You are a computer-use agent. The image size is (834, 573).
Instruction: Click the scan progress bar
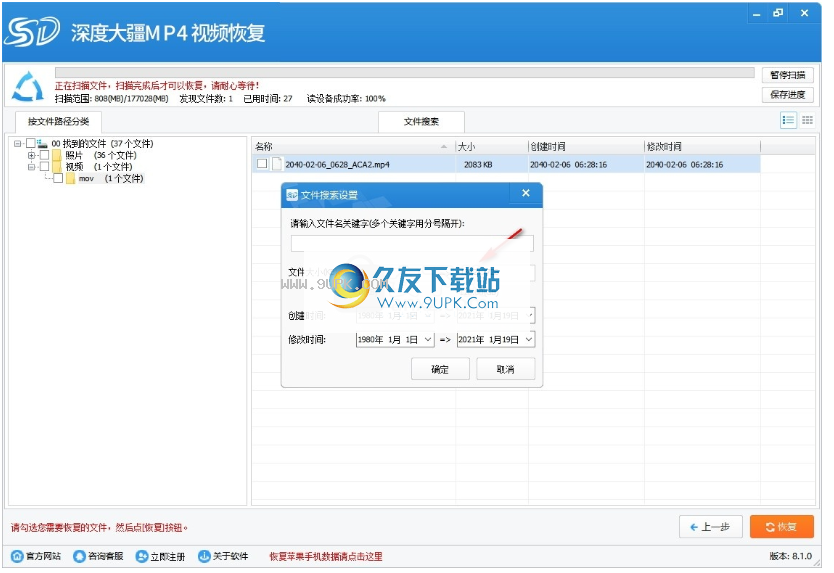[405, 73]
